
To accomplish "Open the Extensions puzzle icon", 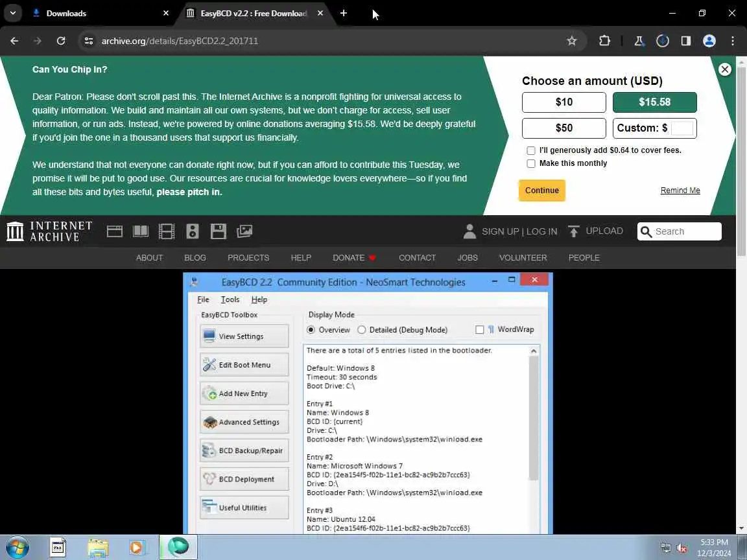I will click(604, 41).
